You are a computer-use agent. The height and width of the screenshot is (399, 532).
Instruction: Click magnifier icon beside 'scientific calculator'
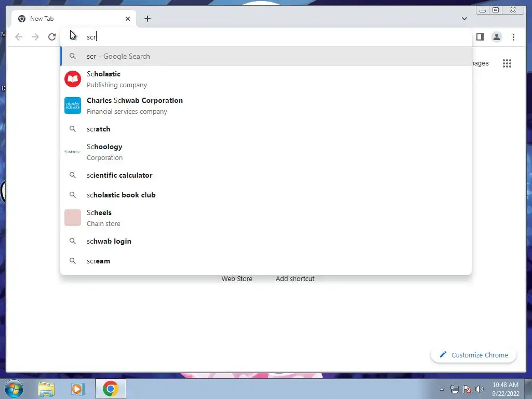point(73,175)
